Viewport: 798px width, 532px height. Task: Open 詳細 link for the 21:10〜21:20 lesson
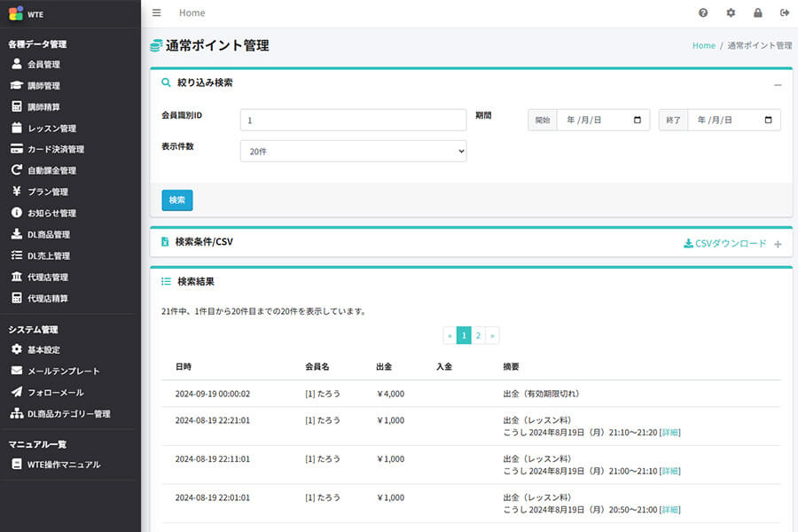(670, 433)
